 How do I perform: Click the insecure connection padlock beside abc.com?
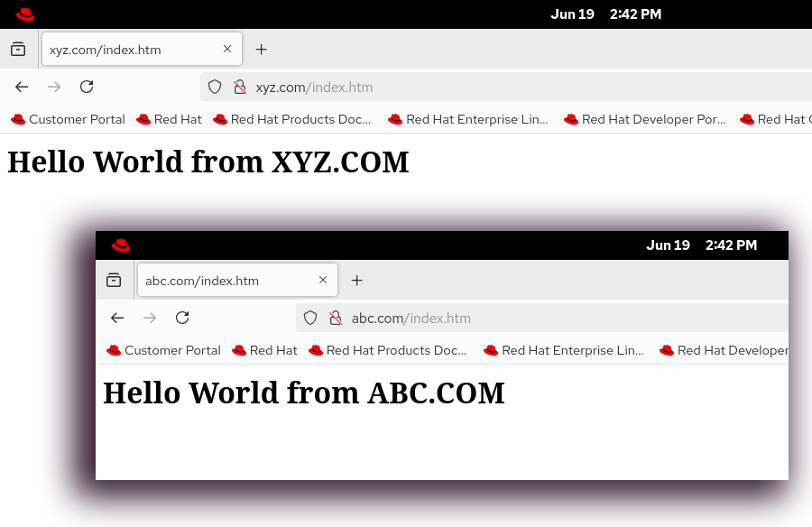[x=335, y=318]
